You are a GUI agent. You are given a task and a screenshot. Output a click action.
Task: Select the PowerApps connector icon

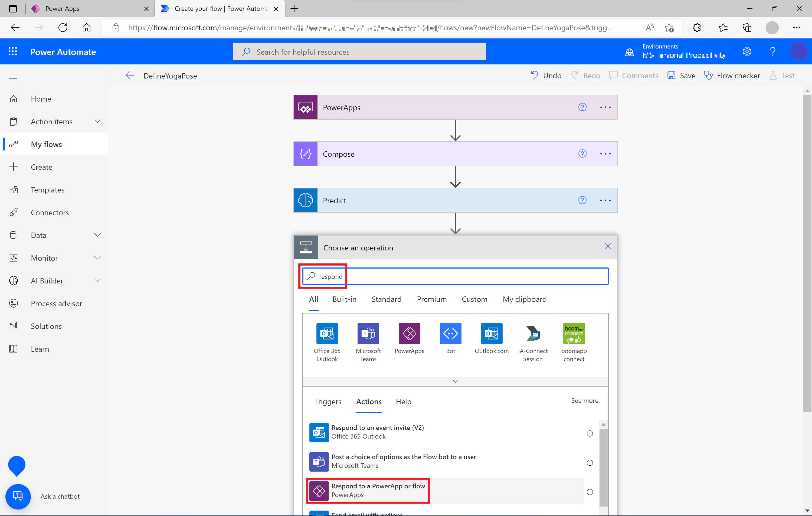point(409,334)
